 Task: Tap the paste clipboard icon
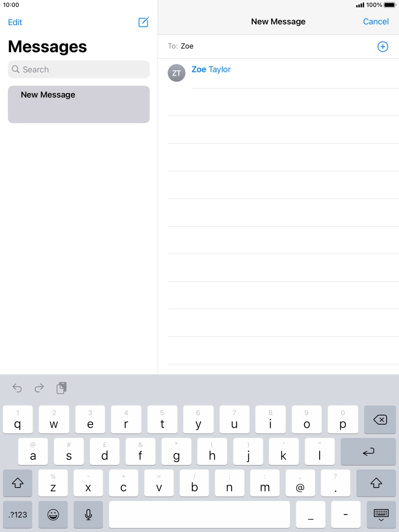[x=61, y=388]
